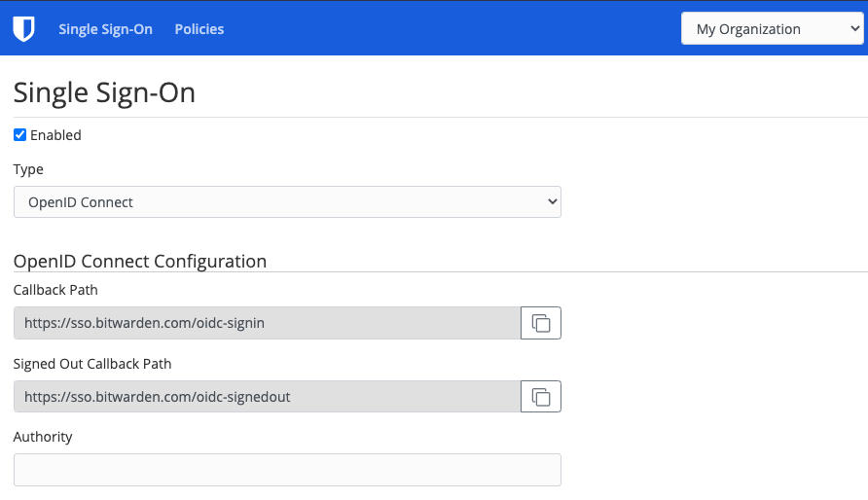Screen dimensions: 868x500
Task: Select the Callback Path oidc-signin field
Action: point(268,323)
